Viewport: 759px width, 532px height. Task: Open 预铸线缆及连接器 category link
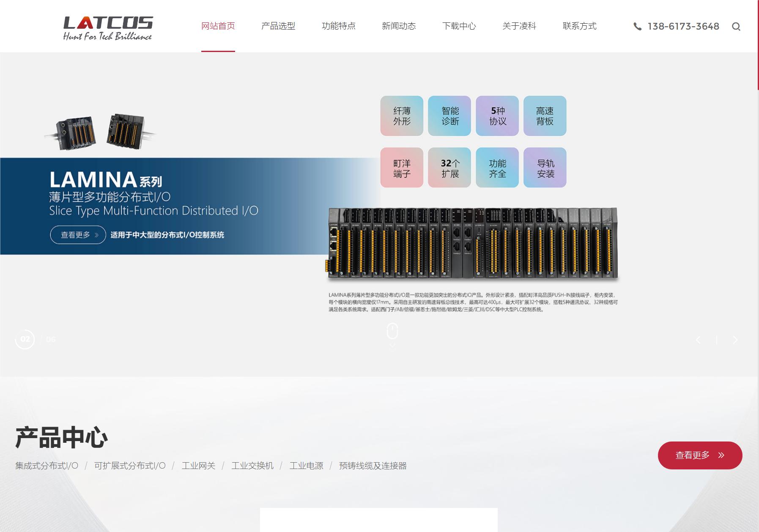(x=373, y=466)
